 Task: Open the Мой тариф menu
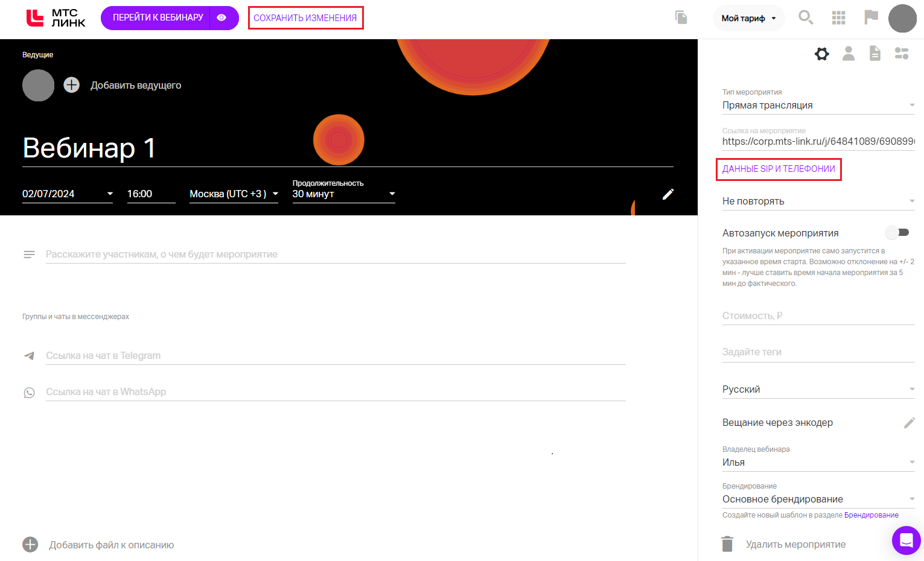click(748, 18)
